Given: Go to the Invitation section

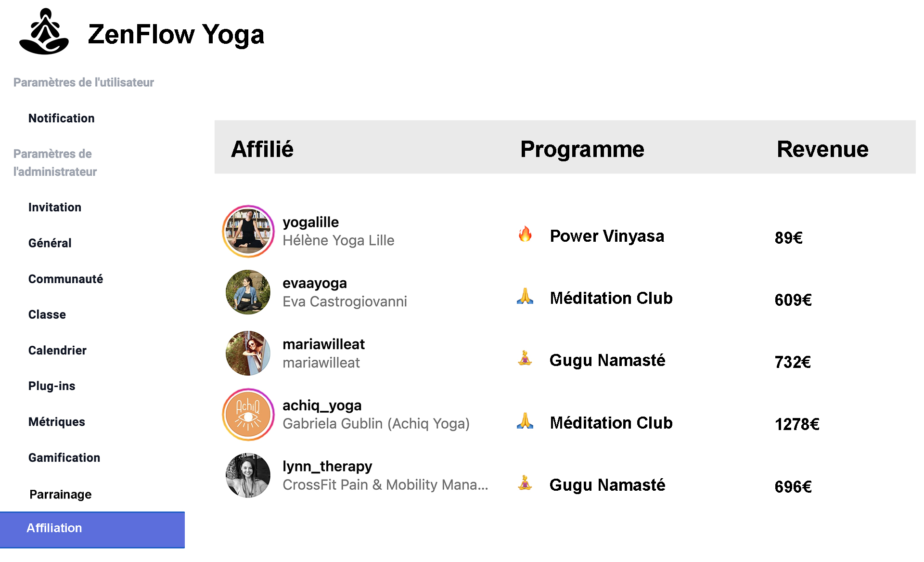Looking at the screenshot, I should point(55,207).
